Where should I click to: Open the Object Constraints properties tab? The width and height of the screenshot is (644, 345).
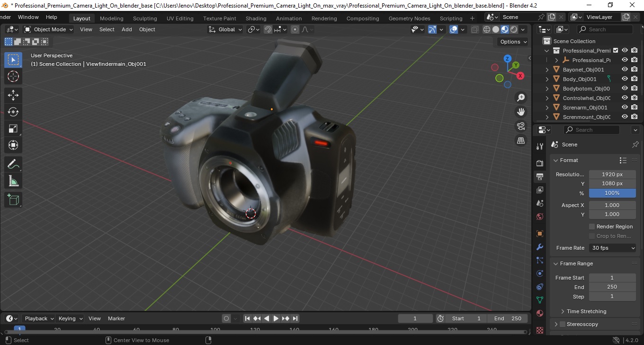[x=540, y=287]
